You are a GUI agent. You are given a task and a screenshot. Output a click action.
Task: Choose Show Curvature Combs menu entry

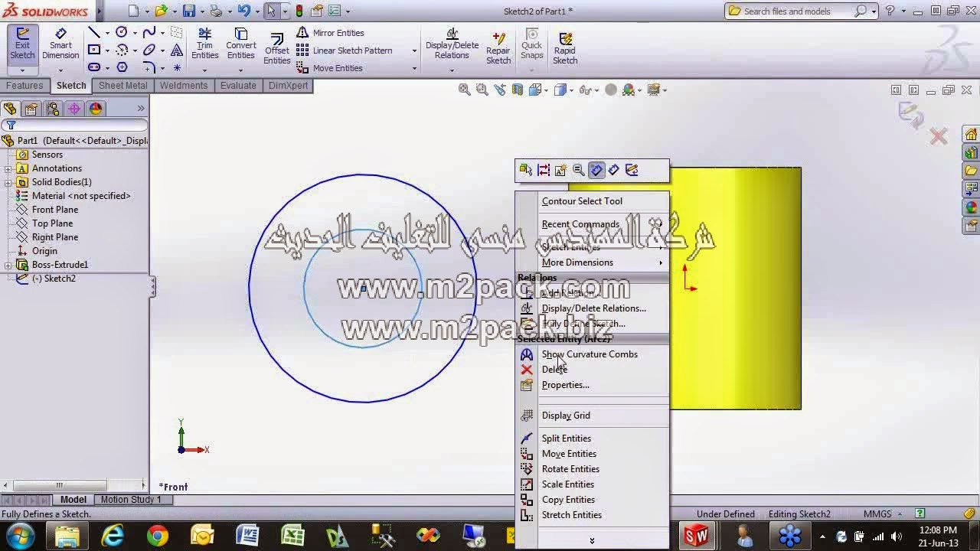pos(590,354)
